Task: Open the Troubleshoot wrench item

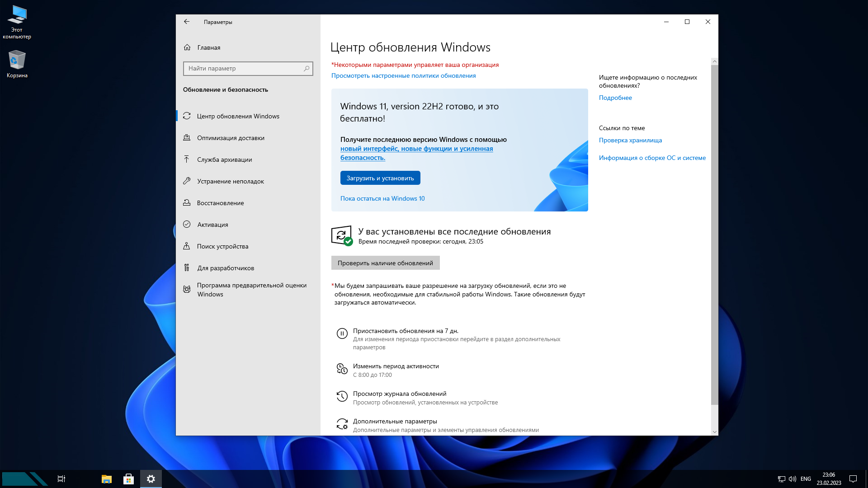Action: point(230,181)
